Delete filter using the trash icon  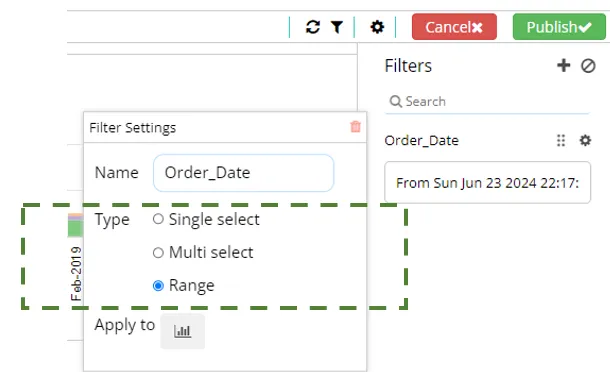click(x=355, y=126)
